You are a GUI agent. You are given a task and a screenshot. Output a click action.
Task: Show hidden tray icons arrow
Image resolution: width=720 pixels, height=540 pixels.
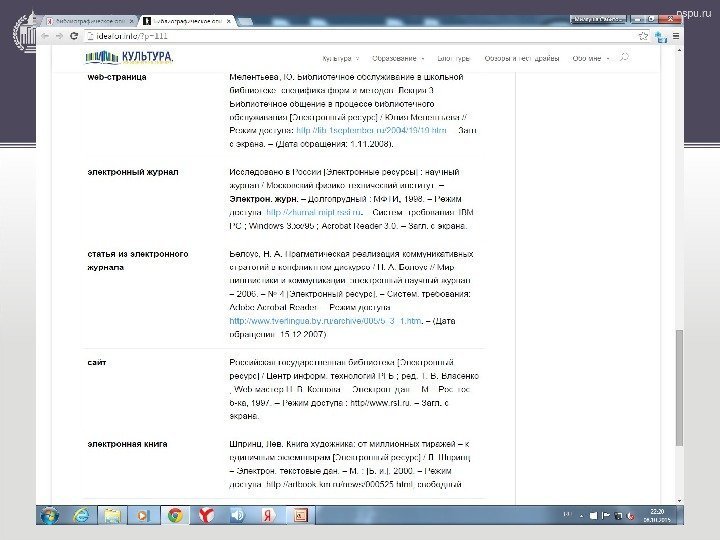click(x=581, y=516)
